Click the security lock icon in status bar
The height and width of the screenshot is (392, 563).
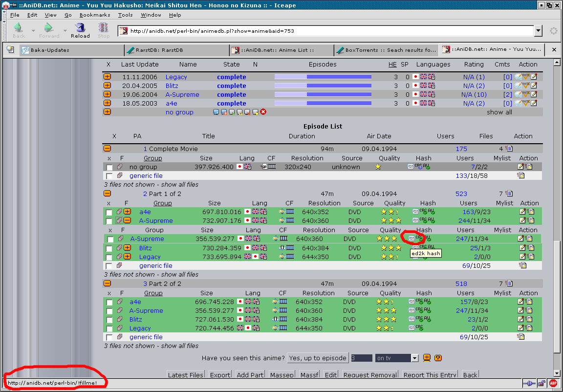[541, 383]
